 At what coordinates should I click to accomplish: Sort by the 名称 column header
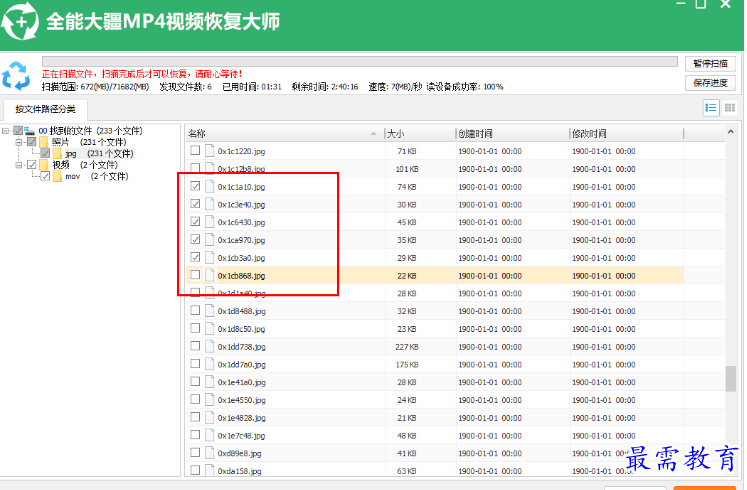(x=284, y=134)
